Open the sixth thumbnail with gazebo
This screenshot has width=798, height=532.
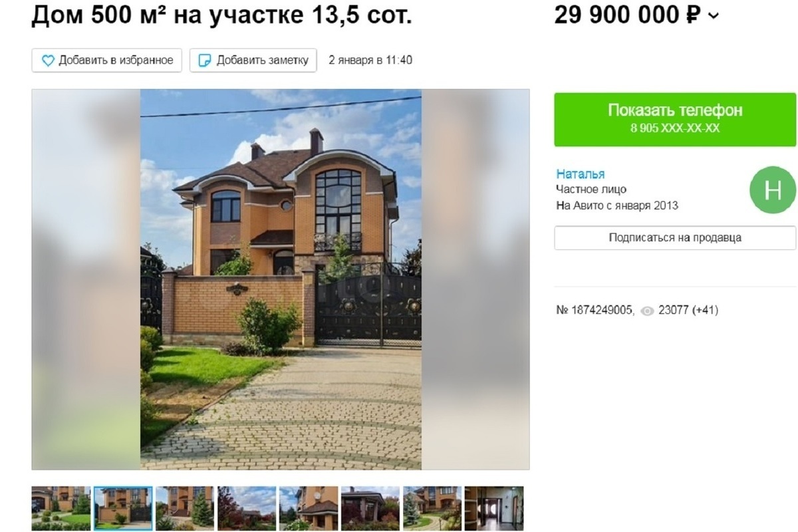[370, 509]
